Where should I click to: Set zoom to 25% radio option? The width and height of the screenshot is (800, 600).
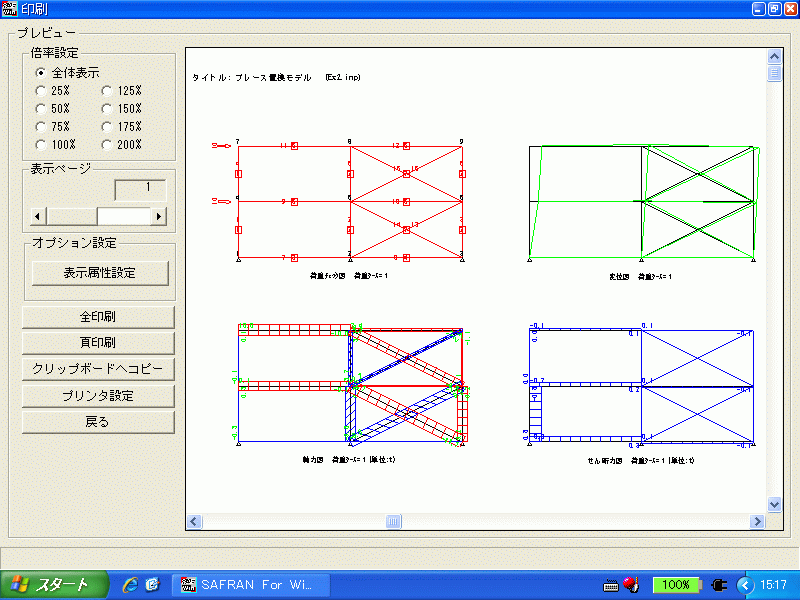tap(40, 91)
